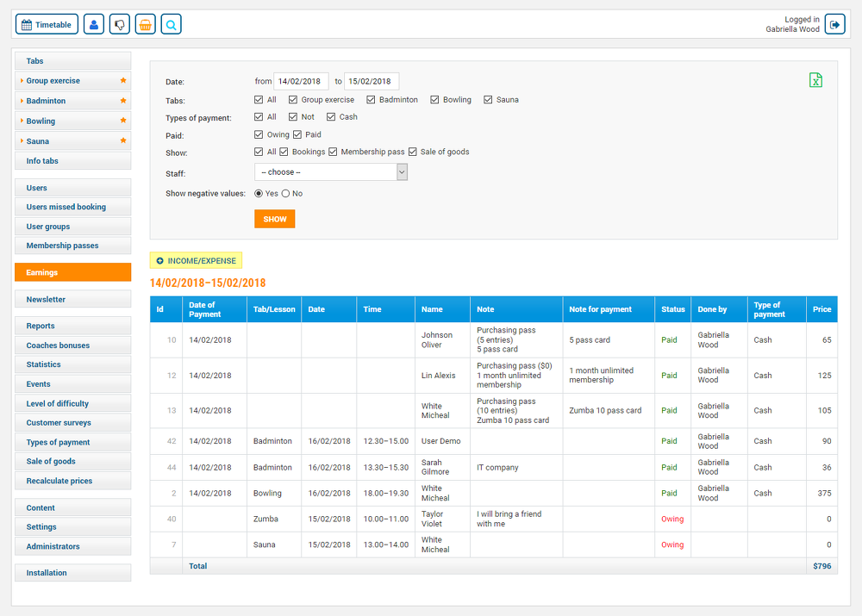Click the search magnifier icon
The image size is (862, 616).
tap(171, 24)
